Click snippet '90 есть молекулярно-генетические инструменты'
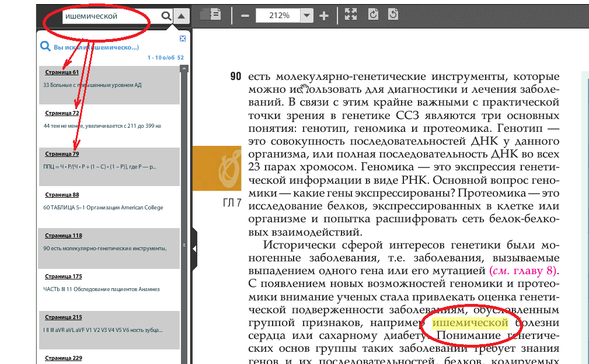Screen dimensions: 589x364 [105, 249]
